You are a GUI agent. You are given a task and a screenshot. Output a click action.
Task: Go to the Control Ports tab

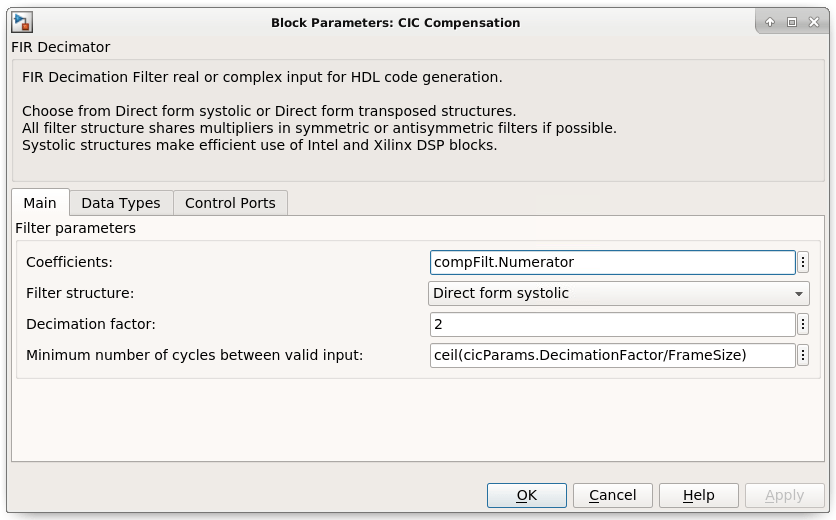[x=230, y=203]
